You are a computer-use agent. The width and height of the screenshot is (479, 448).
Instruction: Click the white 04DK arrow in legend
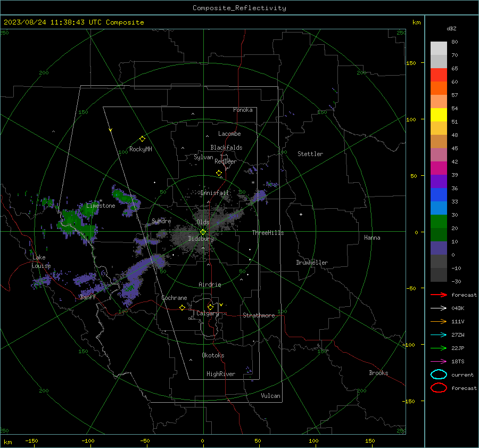(x=439, y=308)
